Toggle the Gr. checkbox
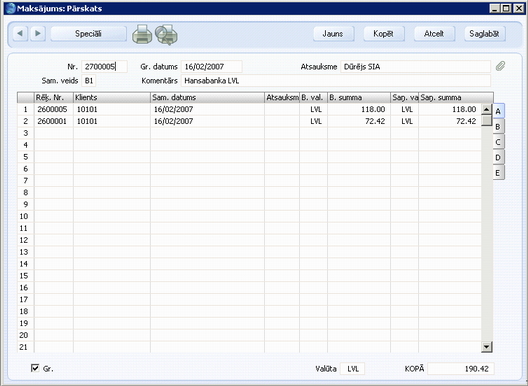 pyautogui.click(x=35, y=368)
